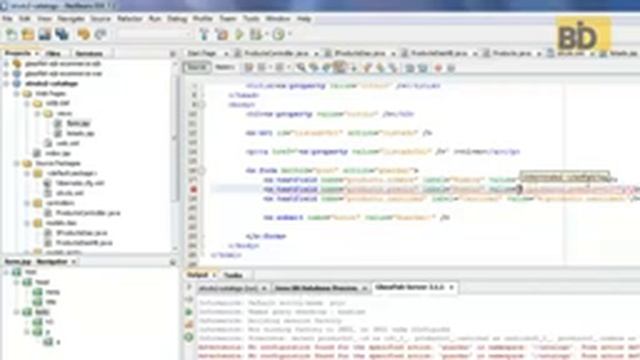Expand the first glassfish-ejb-ecommerce project node

pyautogui.click(x=6, y=64)
